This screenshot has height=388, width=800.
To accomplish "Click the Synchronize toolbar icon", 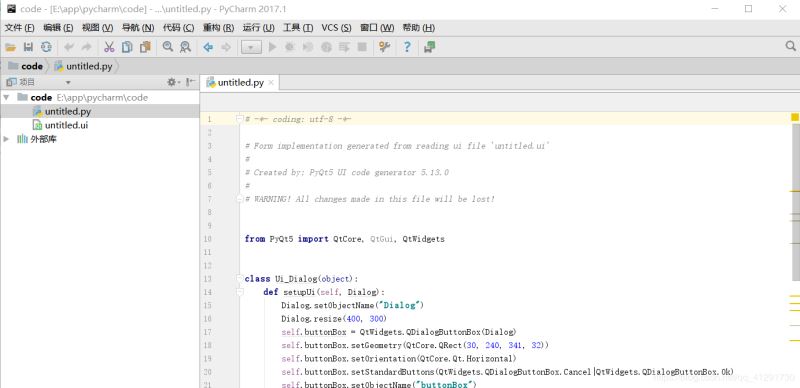I will click(46, 47).
